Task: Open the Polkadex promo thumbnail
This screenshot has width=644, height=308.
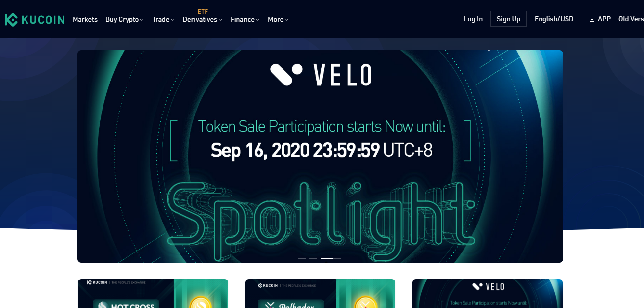Action: (x=320, y=294)
